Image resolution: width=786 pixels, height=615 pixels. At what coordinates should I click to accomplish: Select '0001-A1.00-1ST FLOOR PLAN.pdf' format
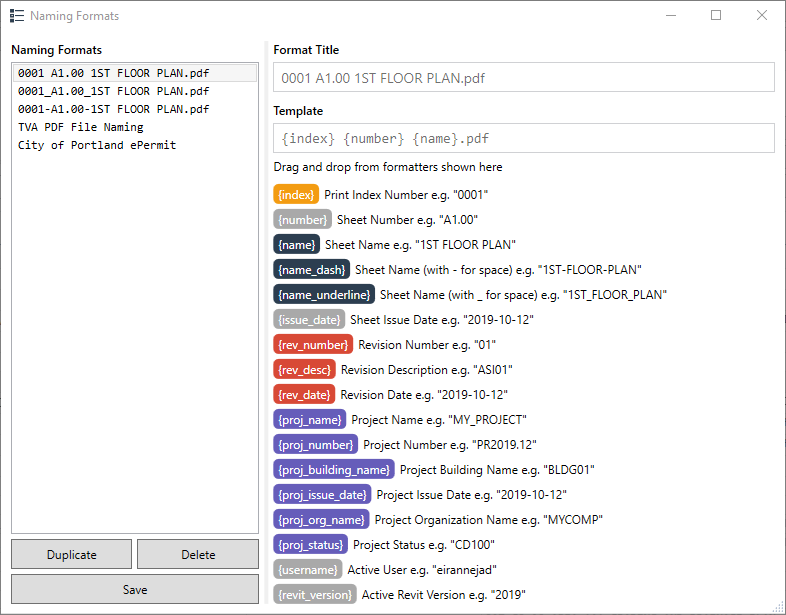click(135, 109)
